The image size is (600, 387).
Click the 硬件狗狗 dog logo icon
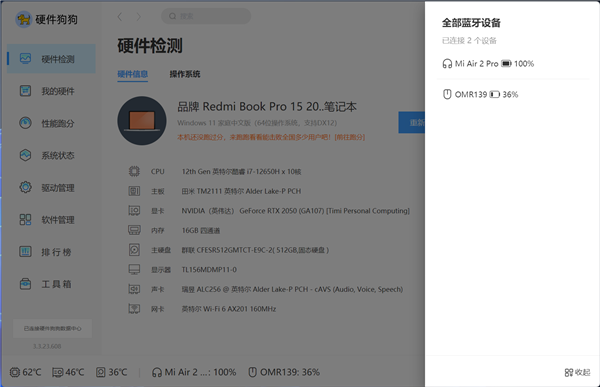pos(23,19)
